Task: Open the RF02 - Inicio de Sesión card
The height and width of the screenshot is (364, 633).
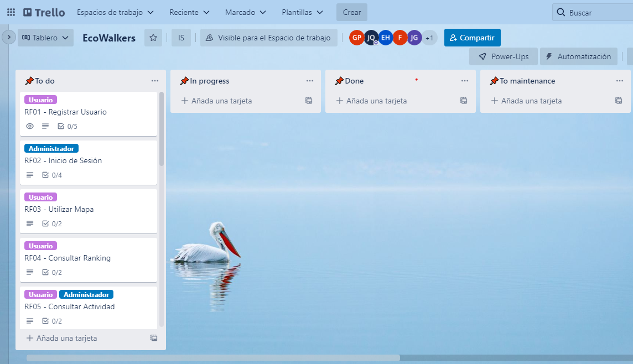Action: click(89, 163)
